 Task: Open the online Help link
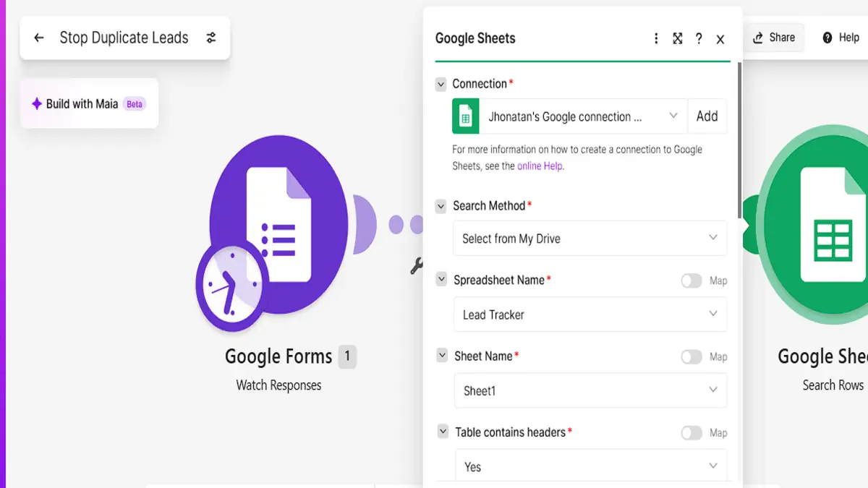pyautogui.click(x=540, y=166)
